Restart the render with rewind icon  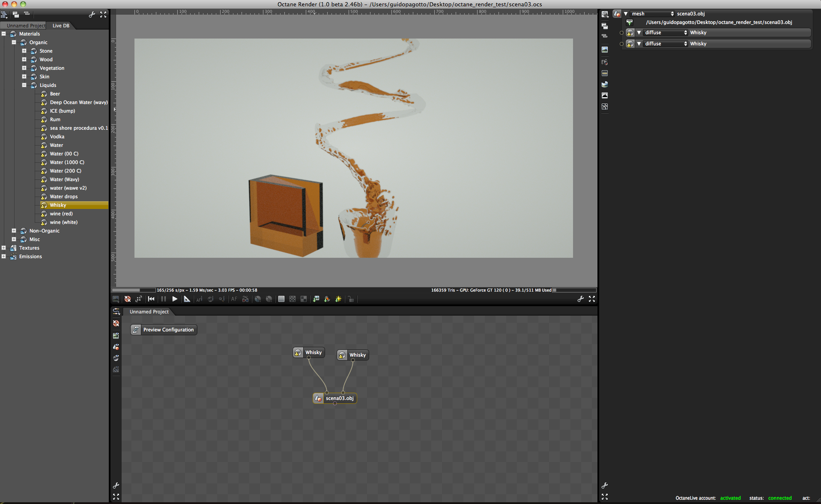151,299
